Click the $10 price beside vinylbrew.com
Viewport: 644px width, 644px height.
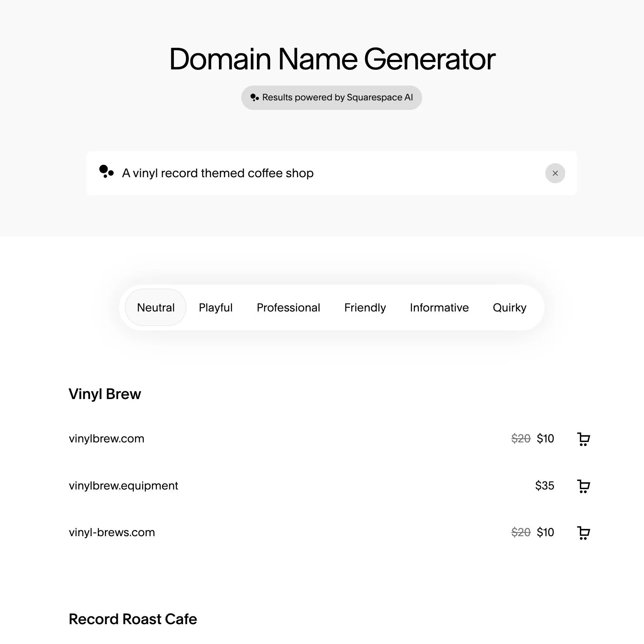[545, 439]
